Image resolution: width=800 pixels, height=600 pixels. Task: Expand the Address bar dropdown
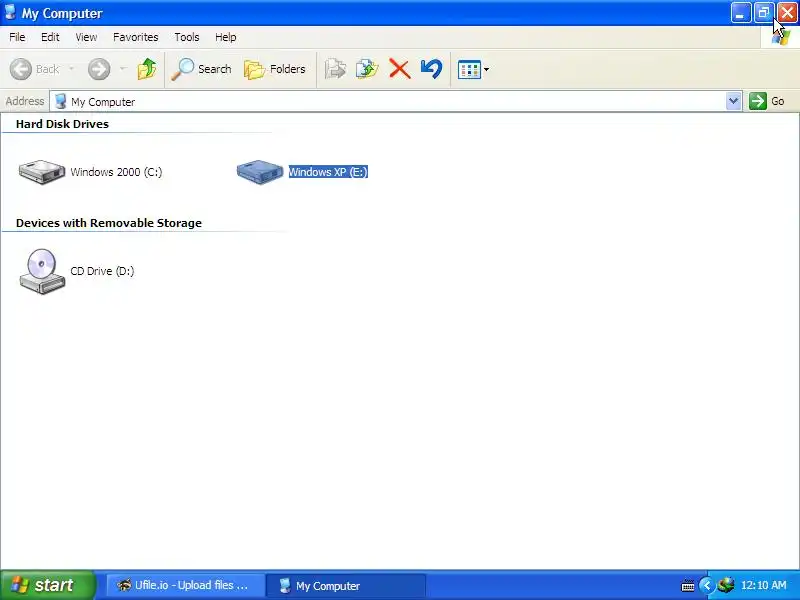733,101
